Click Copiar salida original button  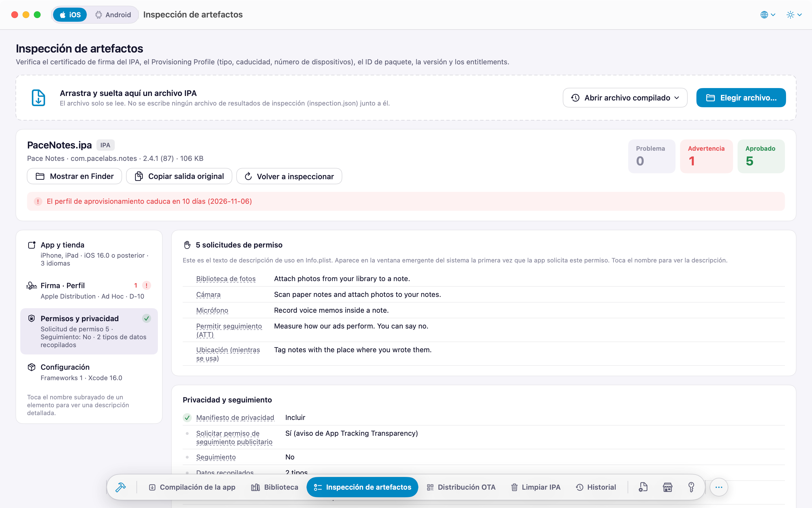click(x=179, y=176)
